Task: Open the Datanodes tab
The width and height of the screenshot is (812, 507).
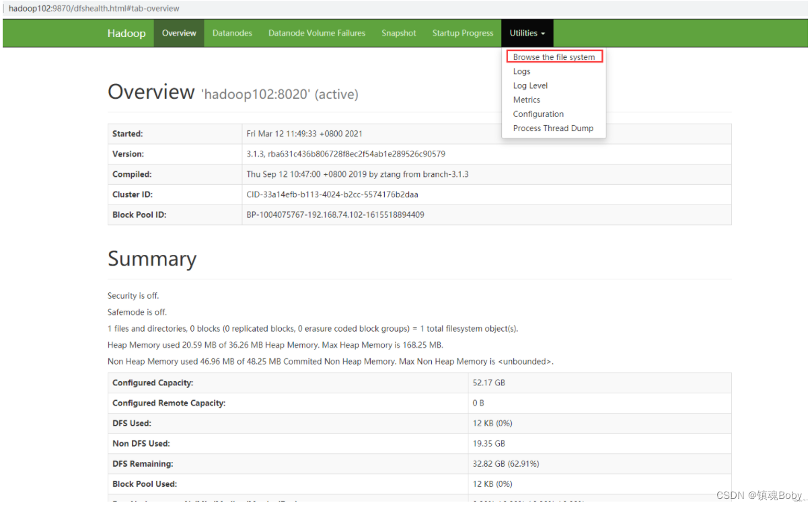Action: [x=232, y=32]
